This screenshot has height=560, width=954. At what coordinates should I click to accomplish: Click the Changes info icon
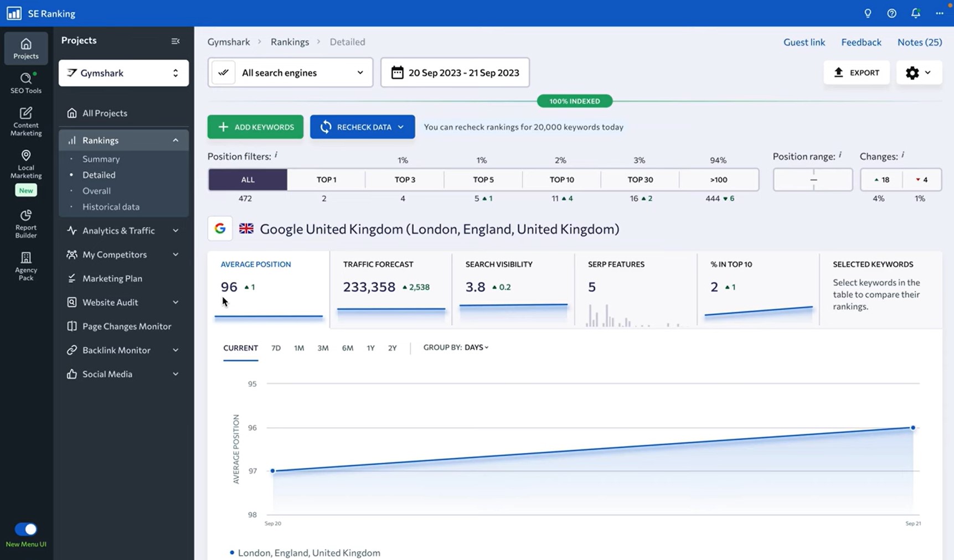903,155
